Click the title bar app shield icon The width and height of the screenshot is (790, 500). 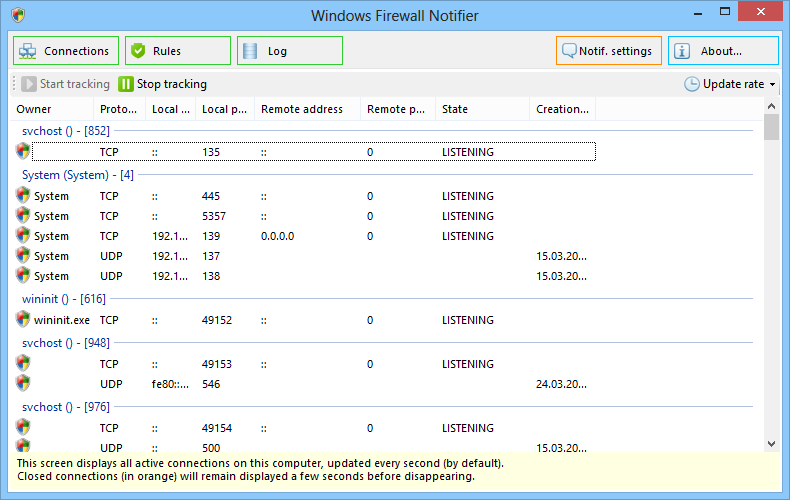[18, 15]
